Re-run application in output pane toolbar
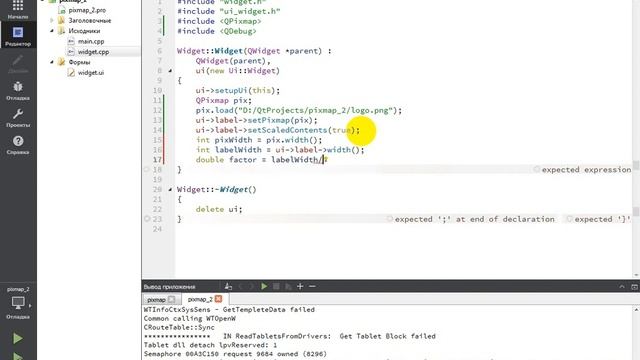 pos(264,287)
